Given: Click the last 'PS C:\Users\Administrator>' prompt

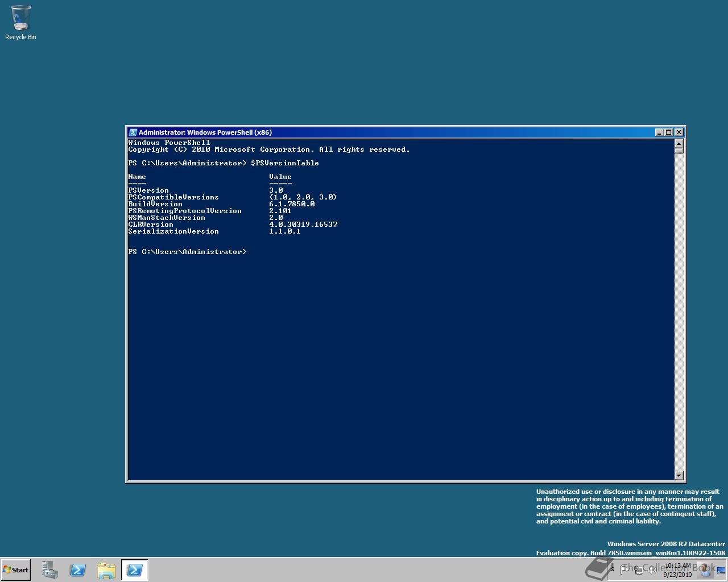Looking at the screenshot, I should (187, 252).
